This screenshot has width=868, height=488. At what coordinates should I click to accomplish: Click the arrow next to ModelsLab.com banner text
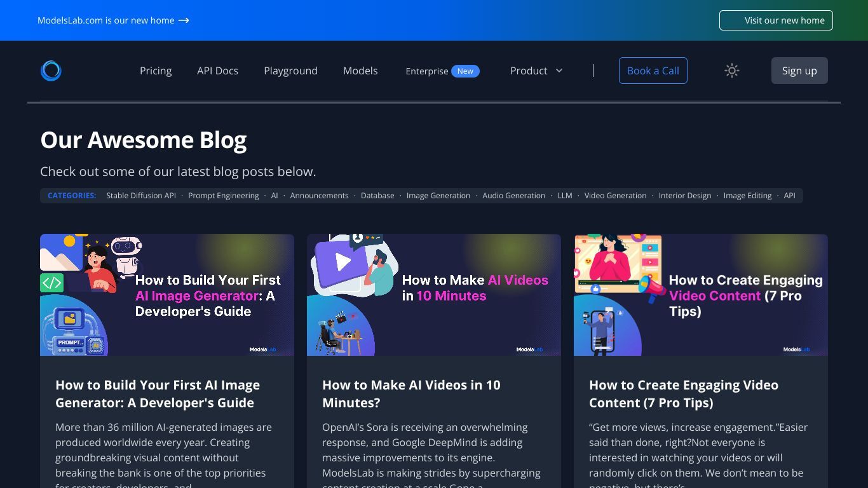(x=184, y=20)
